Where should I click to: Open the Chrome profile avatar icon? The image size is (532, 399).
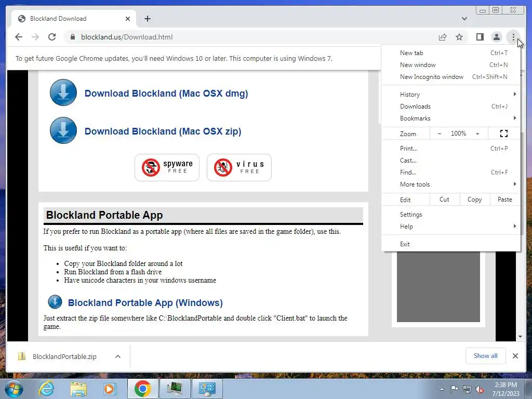[496, 37]
